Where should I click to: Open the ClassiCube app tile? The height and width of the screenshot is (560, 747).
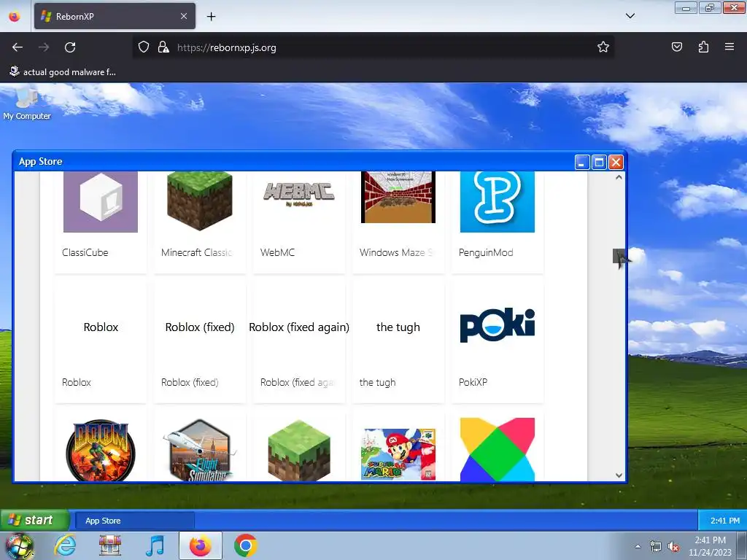(101, 222)
